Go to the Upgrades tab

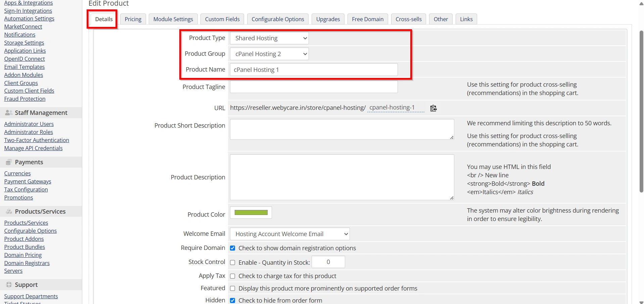click(328, 19)
